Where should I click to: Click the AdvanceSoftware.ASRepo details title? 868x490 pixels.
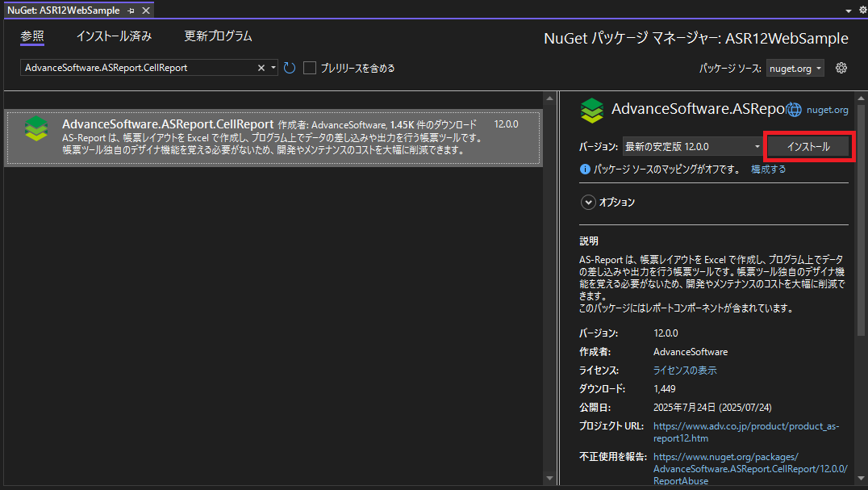[698, 109]
